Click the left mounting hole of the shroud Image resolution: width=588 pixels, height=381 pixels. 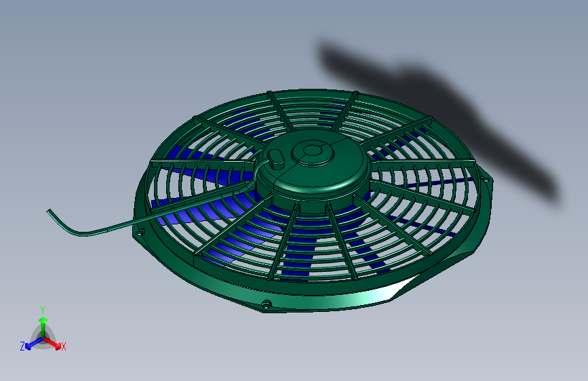pos(140,234)
